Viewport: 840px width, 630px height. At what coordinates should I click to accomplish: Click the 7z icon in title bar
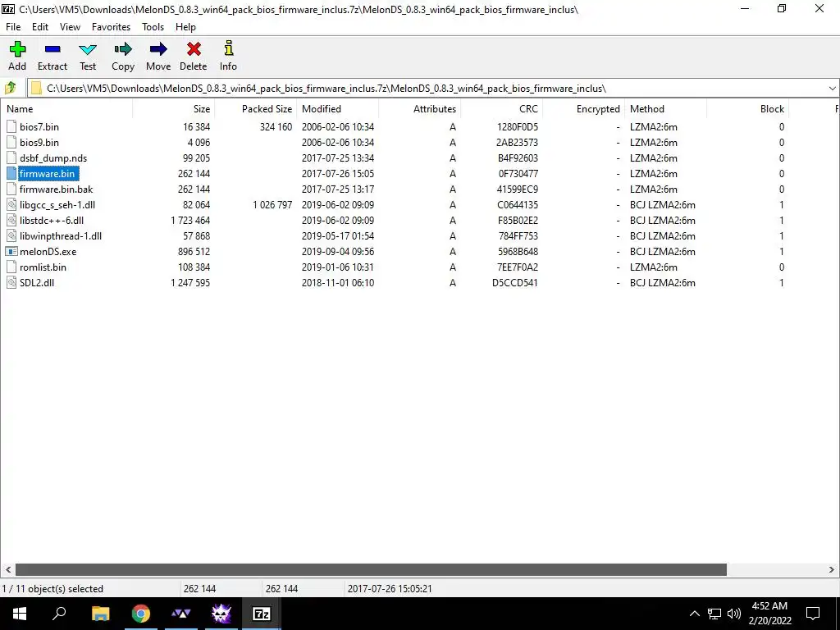click(8, 8)
